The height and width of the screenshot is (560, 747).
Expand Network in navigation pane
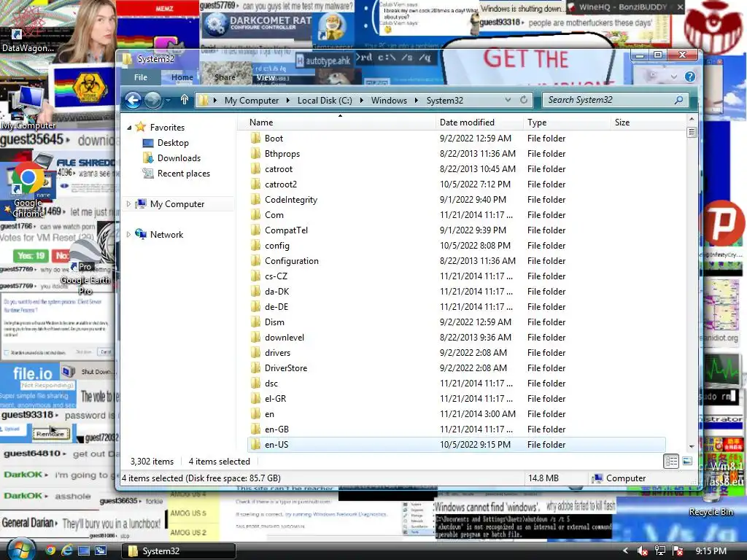(x=128, y=234)
